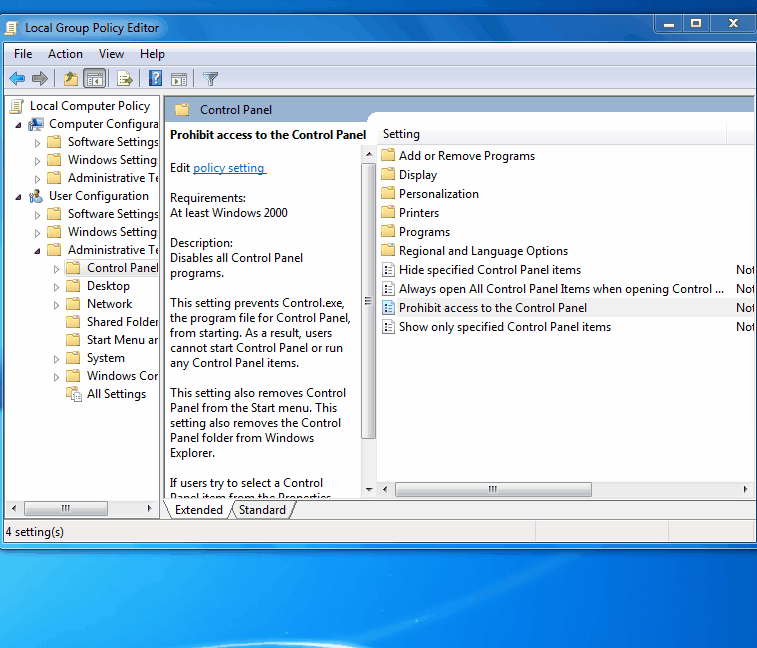This screenshot has height=648, width=757.
Task: Click '4 setting(s)' status bar text
Action: [35, 532]
